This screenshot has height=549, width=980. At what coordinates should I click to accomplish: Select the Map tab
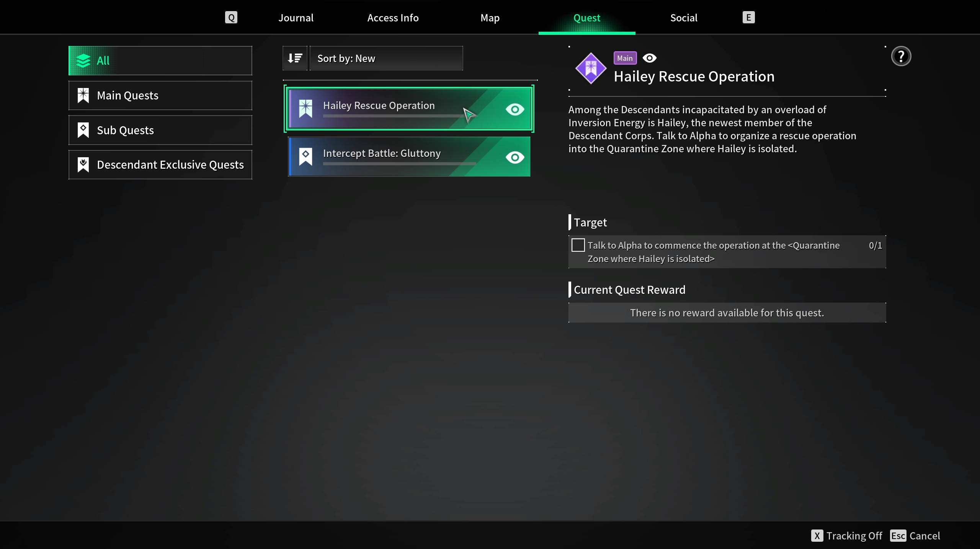point(489,17)
